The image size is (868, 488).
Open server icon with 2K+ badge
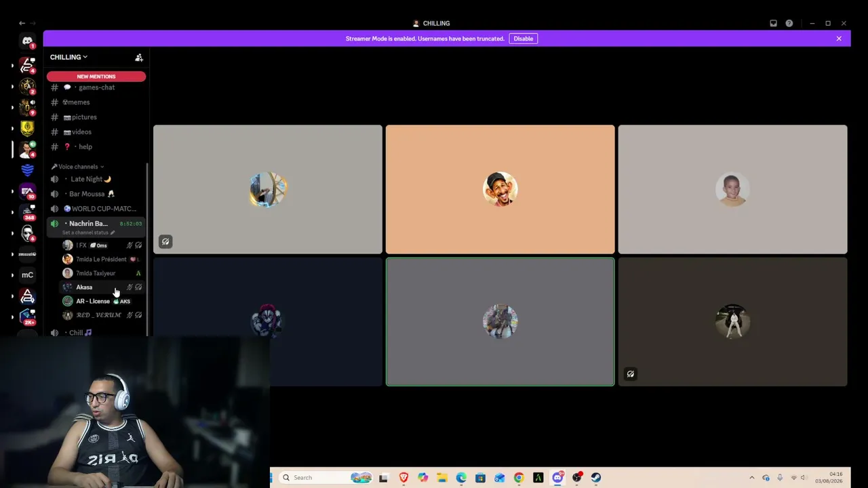click(x=27, y=317)
